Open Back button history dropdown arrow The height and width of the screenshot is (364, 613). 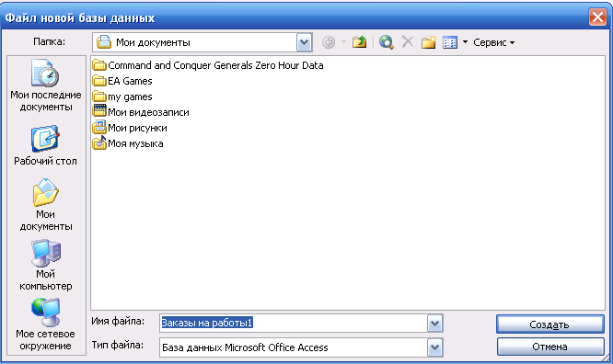point(343,42)
